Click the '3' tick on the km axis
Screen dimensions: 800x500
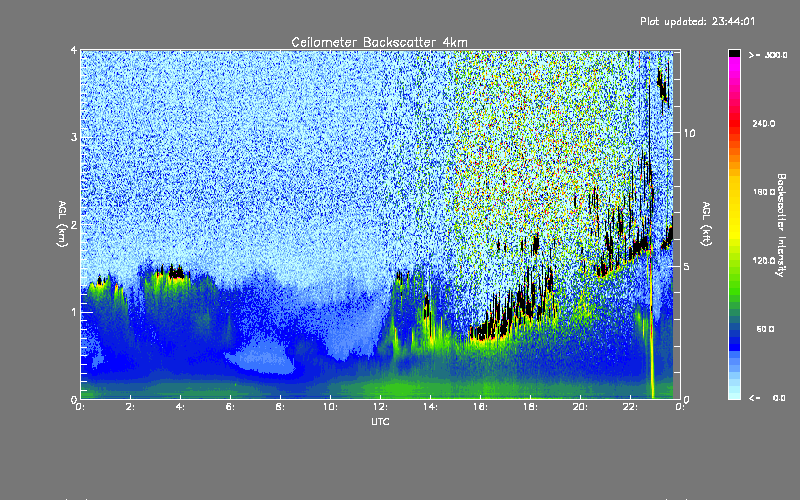click(74, 137)
